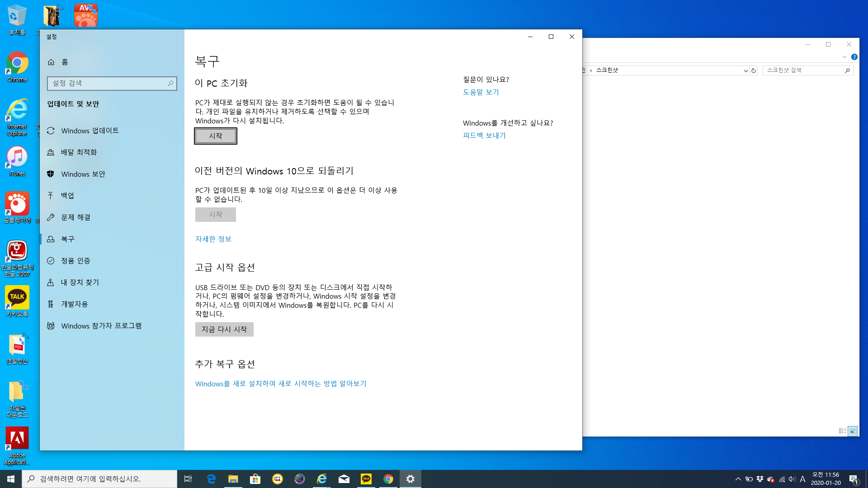Click the 스크린샷 검색 input field

[802, 70]
